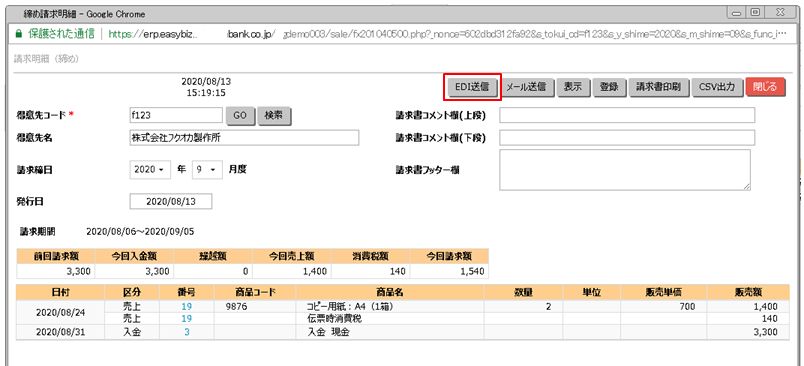Maximize the Chrome window
Image resolution: width=804 pixels, height=366 pixels.
755,12
